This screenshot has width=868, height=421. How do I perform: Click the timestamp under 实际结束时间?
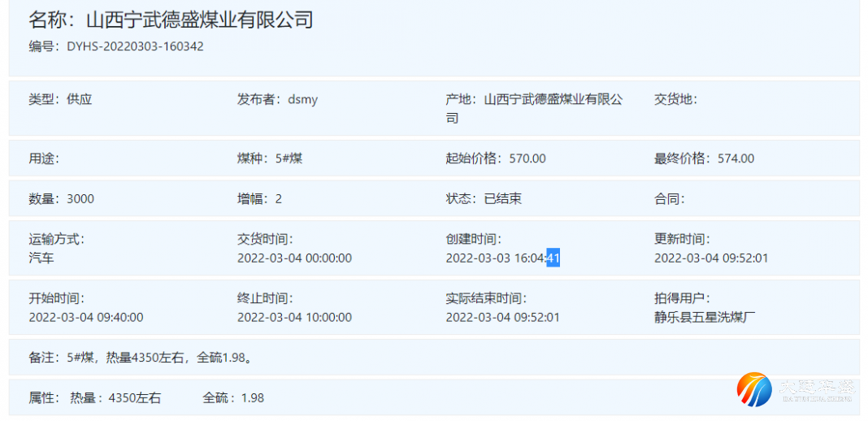[502, 317]
